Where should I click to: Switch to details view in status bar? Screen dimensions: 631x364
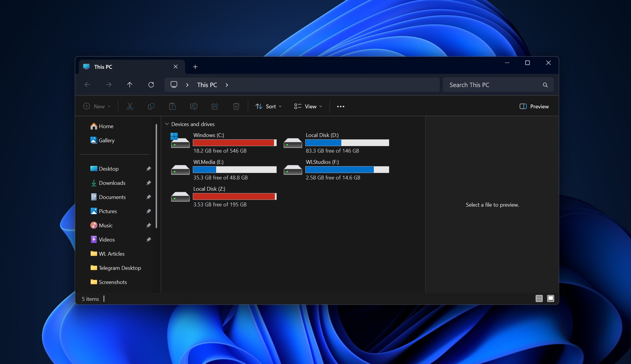[539, 298]
